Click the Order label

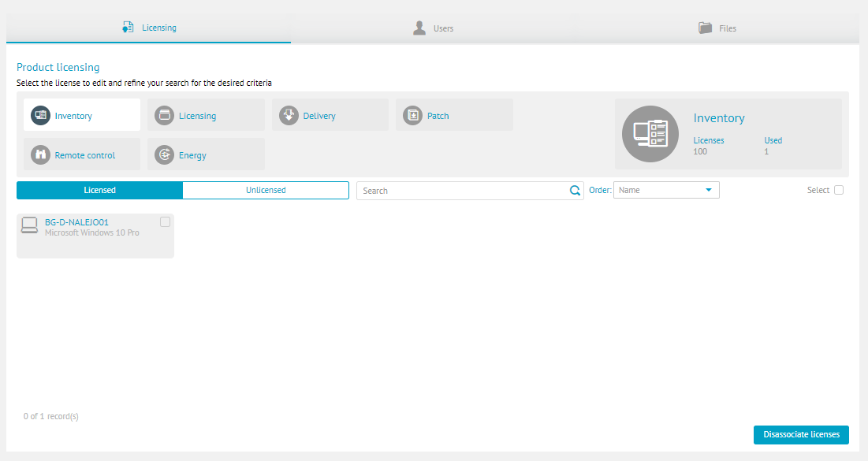[600, 190]
